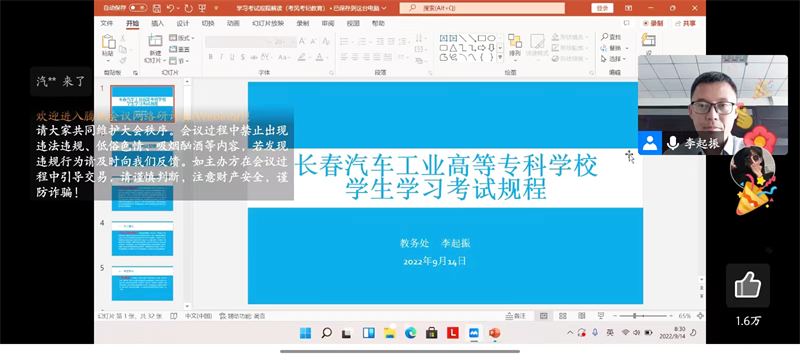Viewport: 800px width, 360px height.
Task: Toggle the AutoSave (自动保存) switch
Action: pyautogui.click(x=138, y=8)
